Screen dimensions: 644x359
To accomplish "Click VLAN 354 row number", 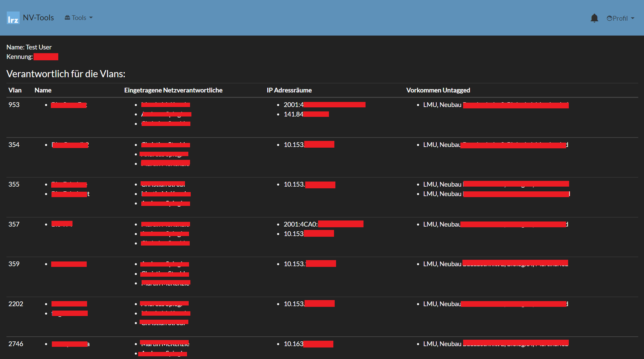I will pyautogui.click(x=14, y=145).
